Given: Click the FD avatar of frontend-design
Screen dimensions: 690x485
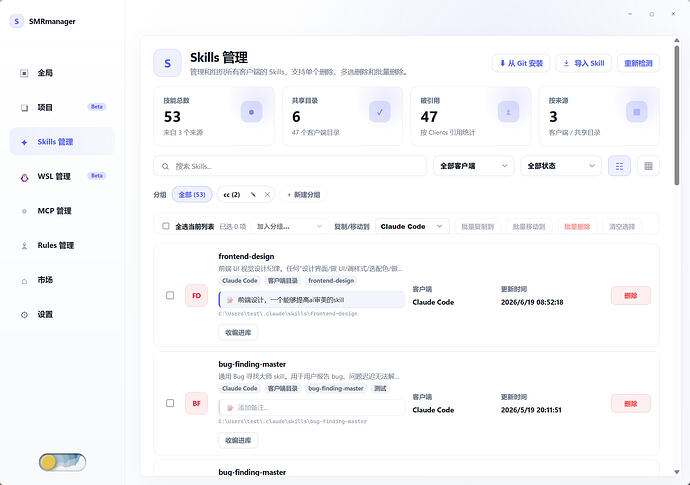Looking at the screenshot, I should click(x=196, y=296).
